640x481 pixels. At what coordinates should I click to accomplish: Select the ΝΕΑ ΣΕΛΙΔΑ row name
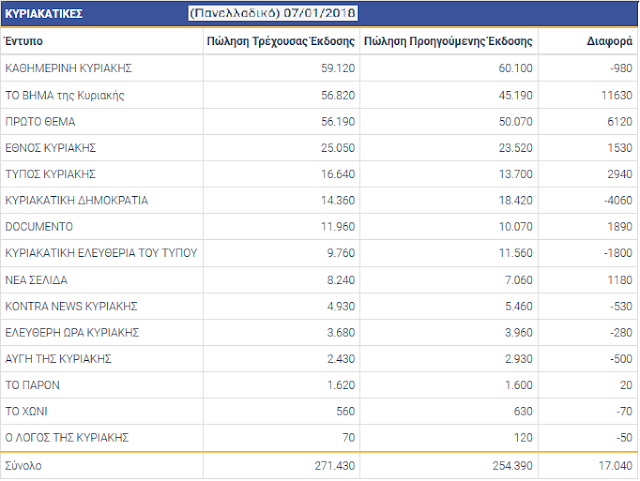click(x=36, y=280)
